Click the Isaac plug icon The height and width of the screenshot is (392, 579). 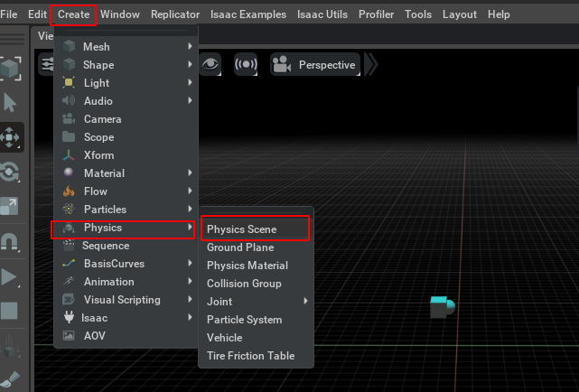(69, 317)
